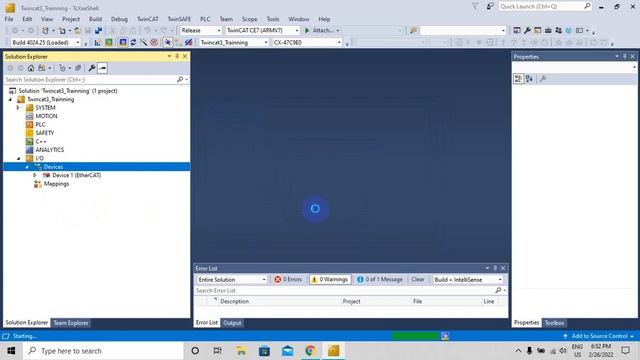Open the TwinCAT menu
The width and height of the screenshot is (640, 360).
147,19
